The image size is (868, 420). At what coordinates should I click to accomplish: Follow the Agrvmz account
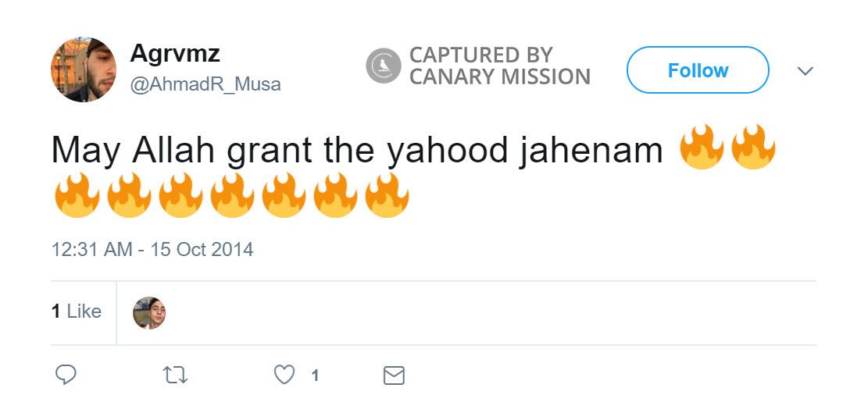point(698,70)
